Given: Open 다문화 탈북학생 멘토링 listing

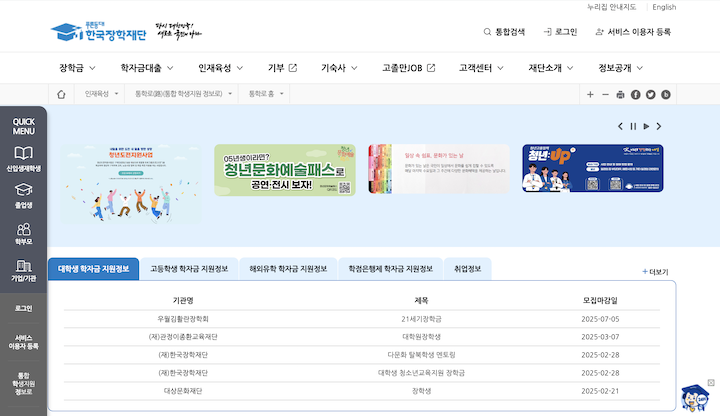Looking at the screenshot, I should pyautogui.click(x=421, y=355).
